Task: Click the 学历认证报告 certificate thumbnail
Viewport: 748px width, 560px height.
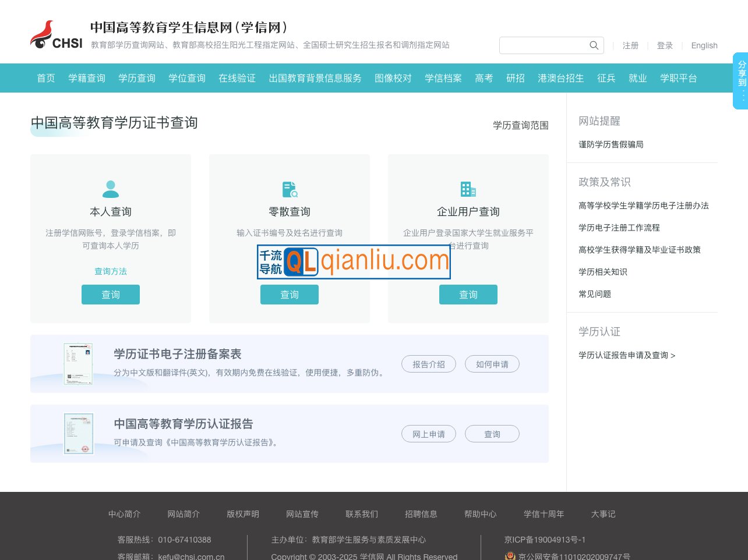Action: tap(78, 433)
